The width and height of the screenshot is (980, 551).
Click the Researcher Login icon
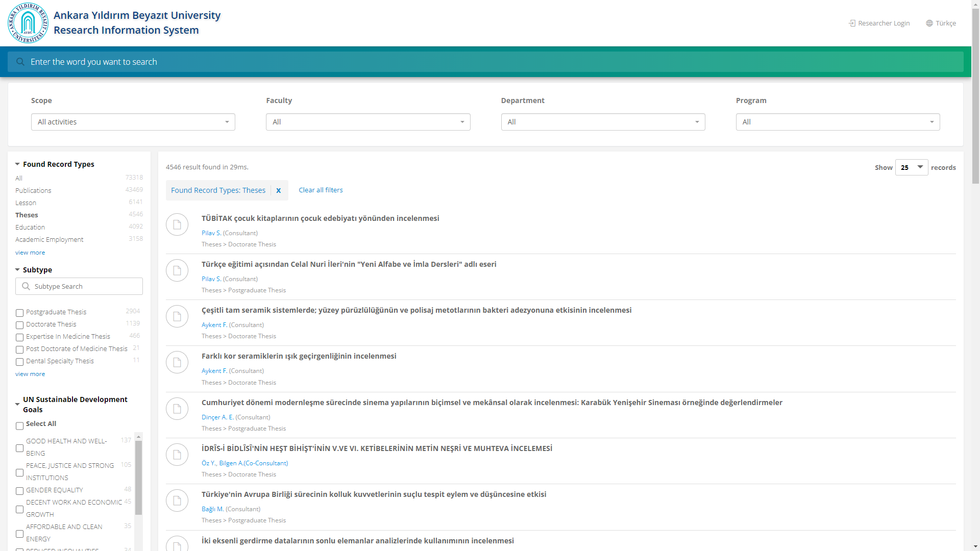pyautogui.click(x=852, y=23)
